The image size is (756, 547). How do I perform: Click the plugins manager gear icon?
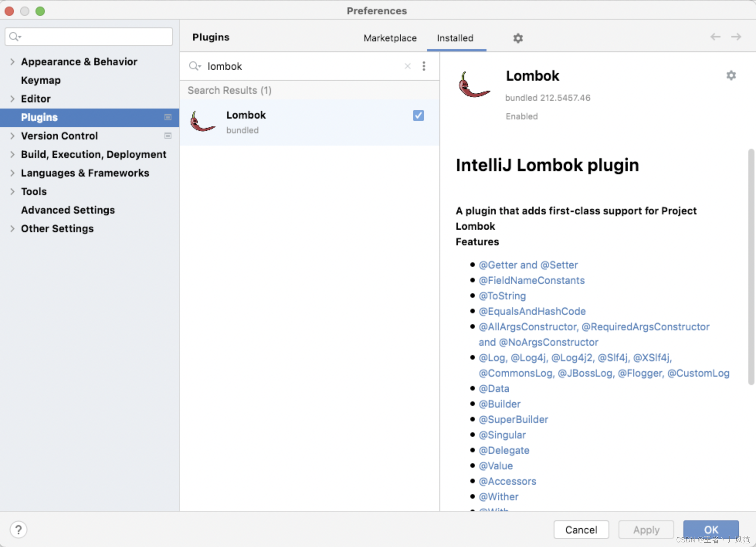click(x=518, y=38)
